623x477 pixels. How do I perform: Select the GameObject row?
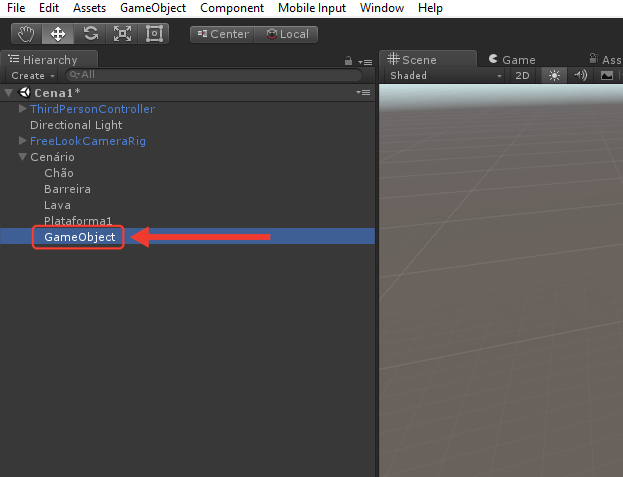click(x=188, y=237)
